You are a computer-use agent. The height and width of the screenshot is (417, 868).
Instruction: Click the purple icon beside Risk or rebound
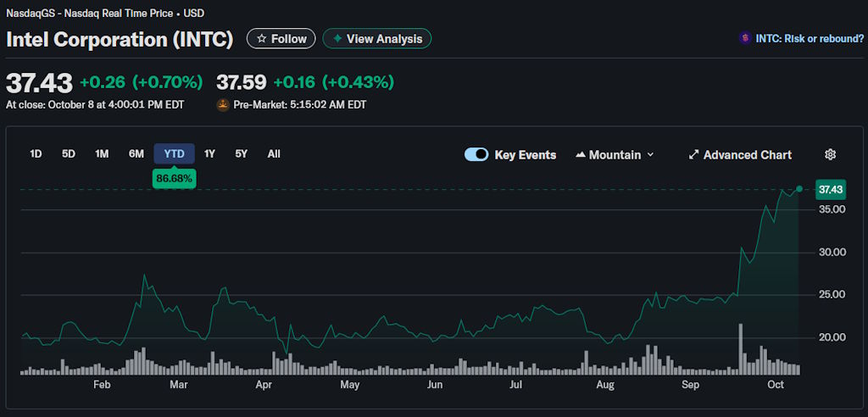[x=744, y=38]
